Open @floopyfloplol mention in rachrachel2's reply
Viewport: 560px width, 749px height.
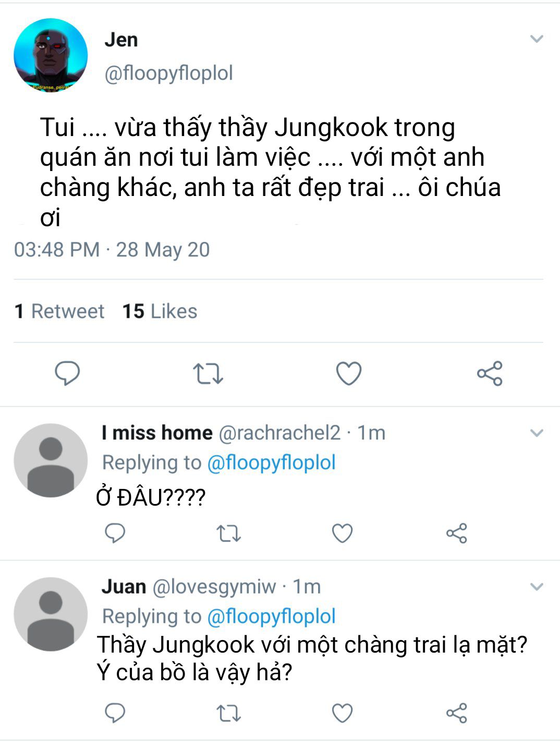(271, 462)
